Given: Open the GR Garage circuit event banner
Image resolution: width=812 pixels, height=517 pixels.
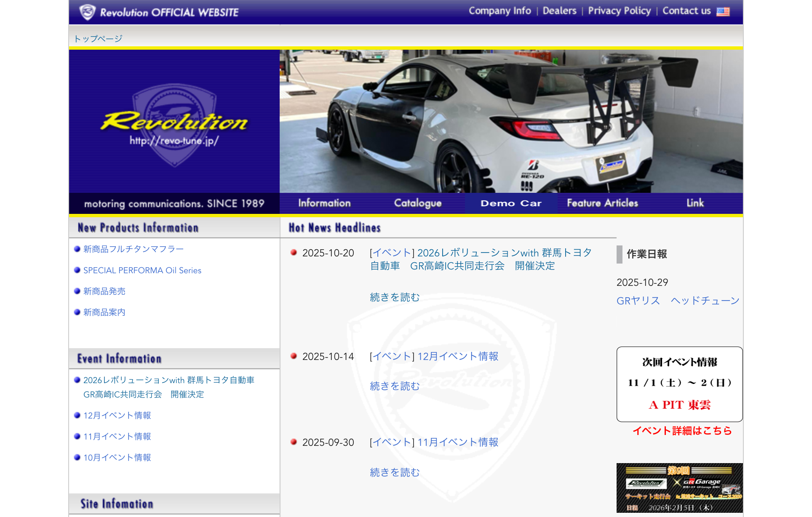Looking at the screenshot, I should (x=679, y=488).
